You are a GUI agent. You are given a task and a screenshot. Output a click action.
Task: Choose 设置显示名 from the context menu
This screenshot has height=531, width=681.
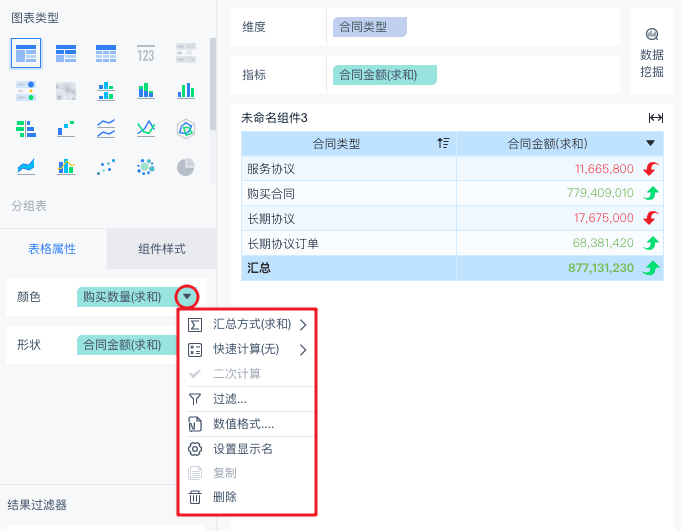point(248,449)
